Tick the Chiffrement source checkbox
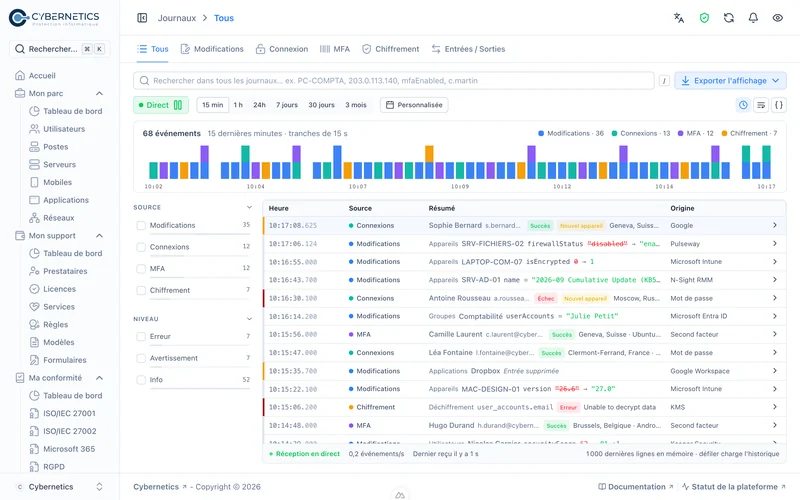The height and width of the screenshot is (500, 800). point(141,290)
